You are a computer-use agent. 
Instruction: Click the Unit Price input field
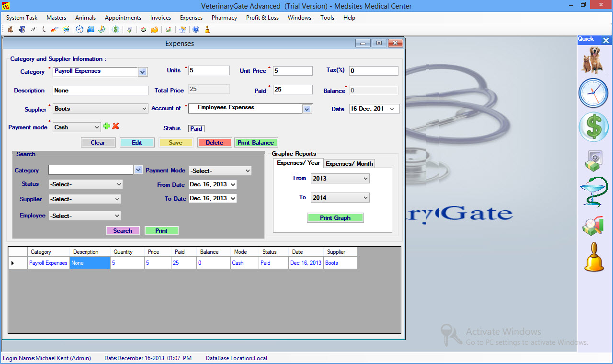click(292, 71)
